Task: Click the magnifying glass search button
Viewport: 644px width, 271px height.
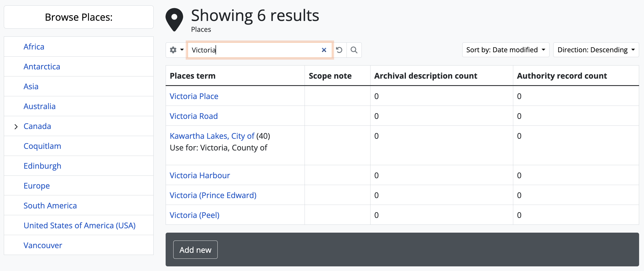Action: 354,50
